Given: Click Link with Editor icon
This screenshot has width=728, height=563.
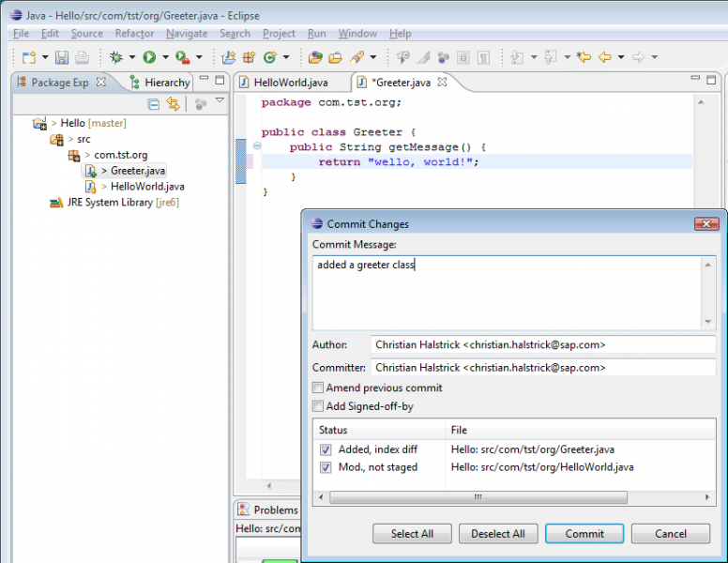Looking at the screenshot, I should pos(174,103).
